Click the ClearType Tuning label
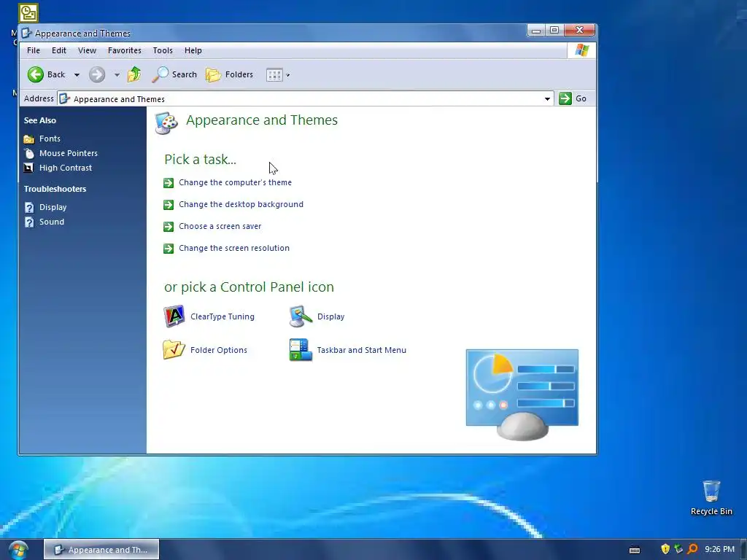The height and width of the screenshot is (560, 747). [x=222, y=316]
